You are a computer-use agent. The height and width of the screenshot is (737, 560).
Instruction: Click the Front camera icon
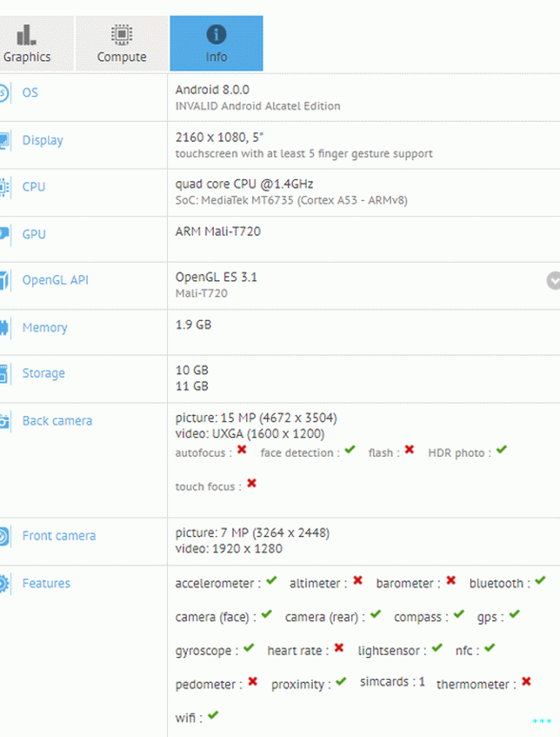4,536
